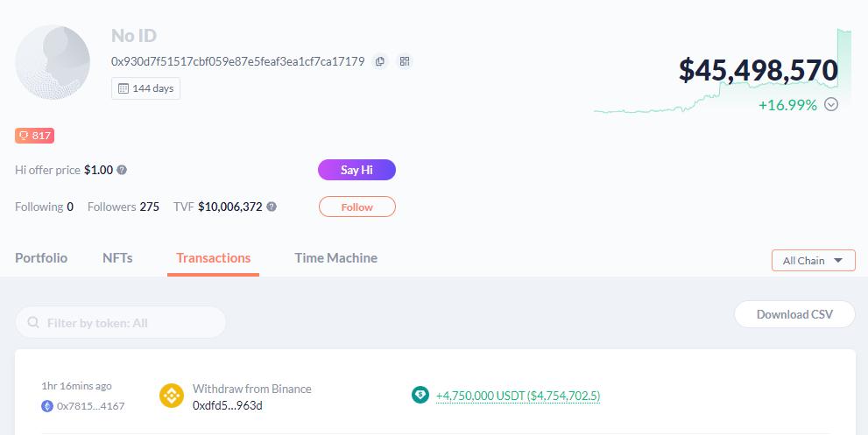Show the wallet address QR code
868x435 pixels.
[x=404, y=61]
